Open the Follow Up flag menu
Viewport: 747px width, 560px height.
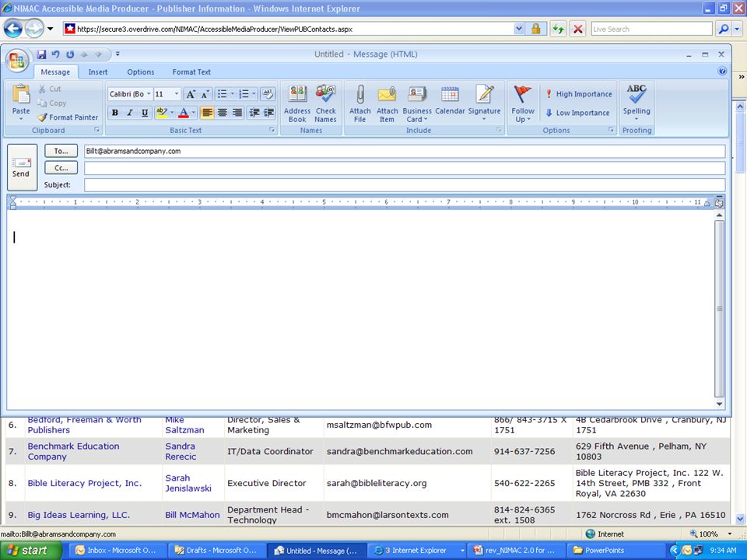coord(523,103)
